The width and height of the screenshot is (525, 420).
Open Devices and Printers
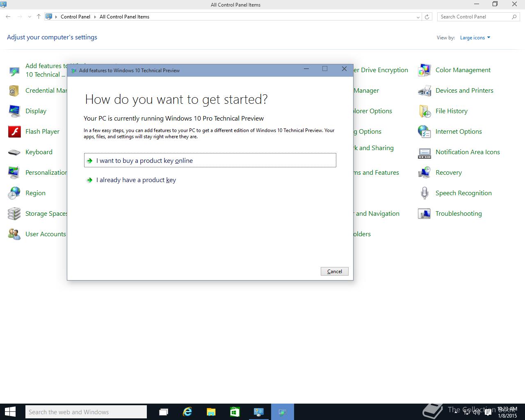[x=456, y=91]
